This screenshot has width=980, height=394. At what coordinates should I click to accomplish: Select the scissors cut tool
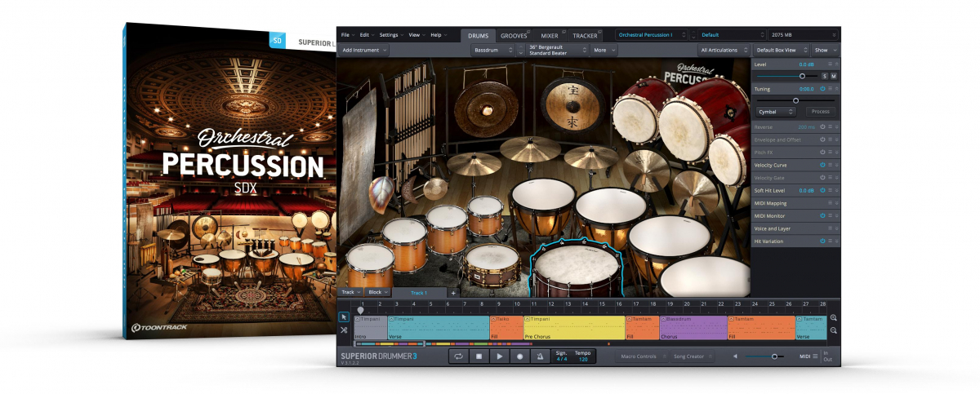point(344,330)
